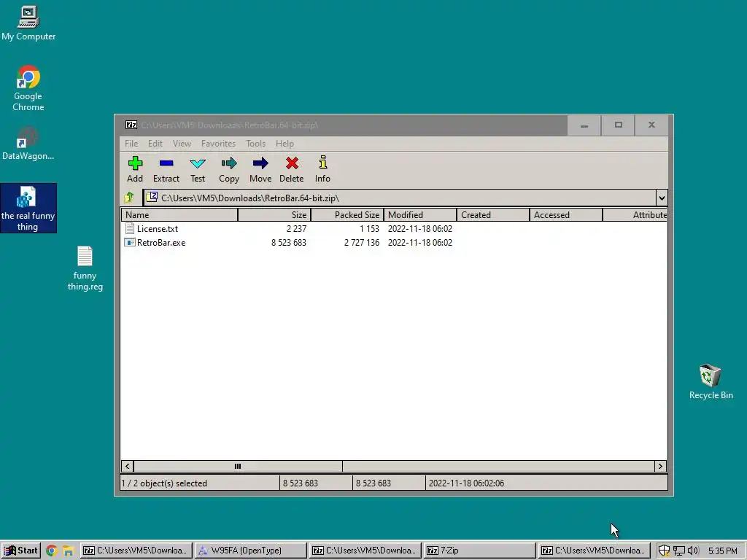Click RetroBar.exe size 8 523 683

coord(289,242)
